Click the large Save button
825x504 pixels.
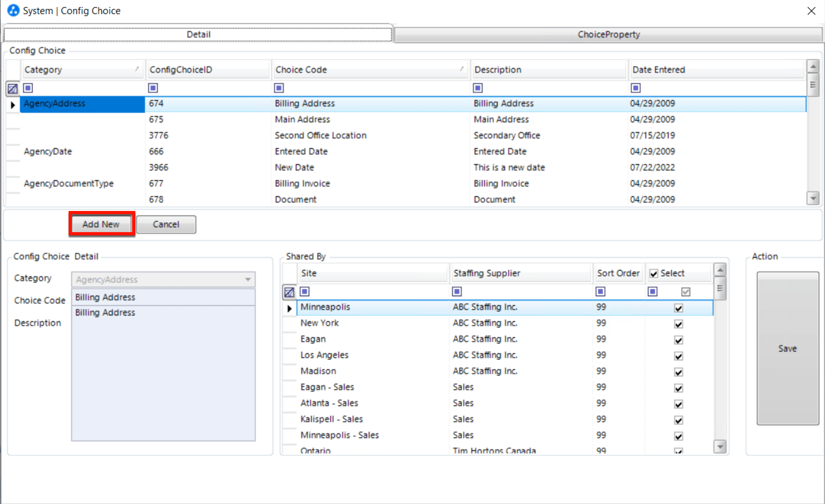click(x=787, y=348)
